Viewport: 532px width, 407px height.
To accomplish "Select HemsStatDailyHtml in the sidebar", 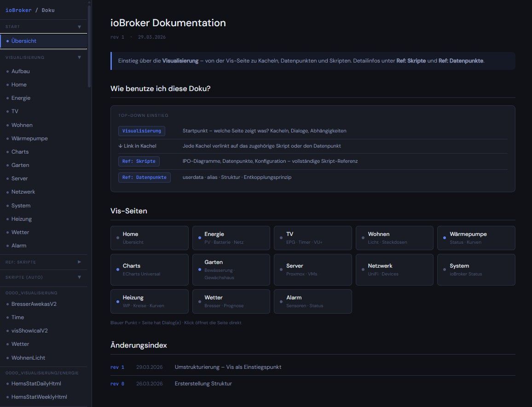I will tap(36, 384).
